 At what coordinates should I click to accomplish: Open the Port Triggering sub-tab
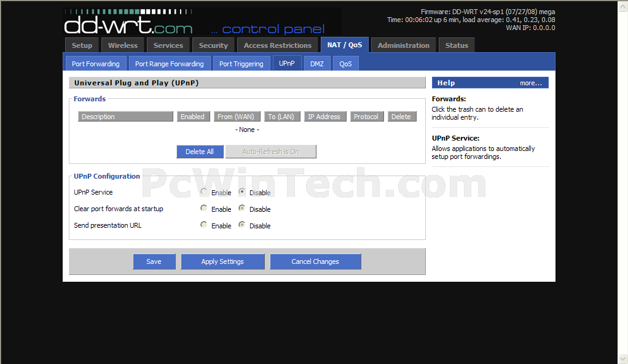[x=241, y=64]
